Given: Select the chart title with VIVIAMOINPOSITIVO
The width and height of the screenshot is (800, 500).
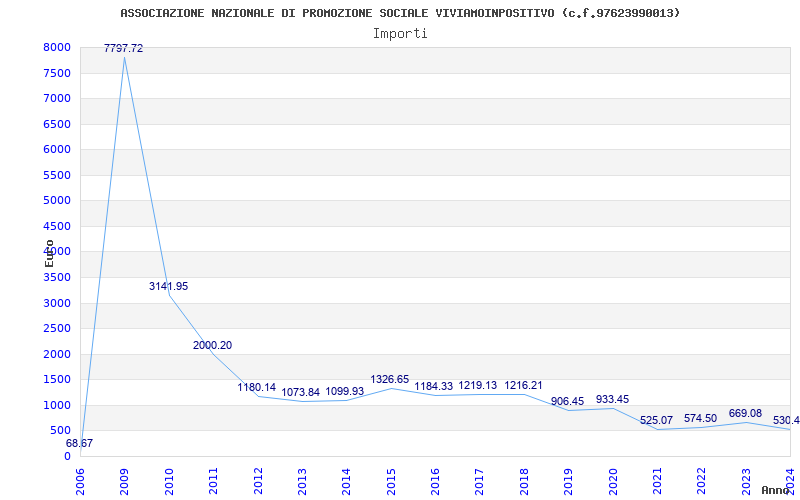Looking at the screenshot, I should coord(400,13).
